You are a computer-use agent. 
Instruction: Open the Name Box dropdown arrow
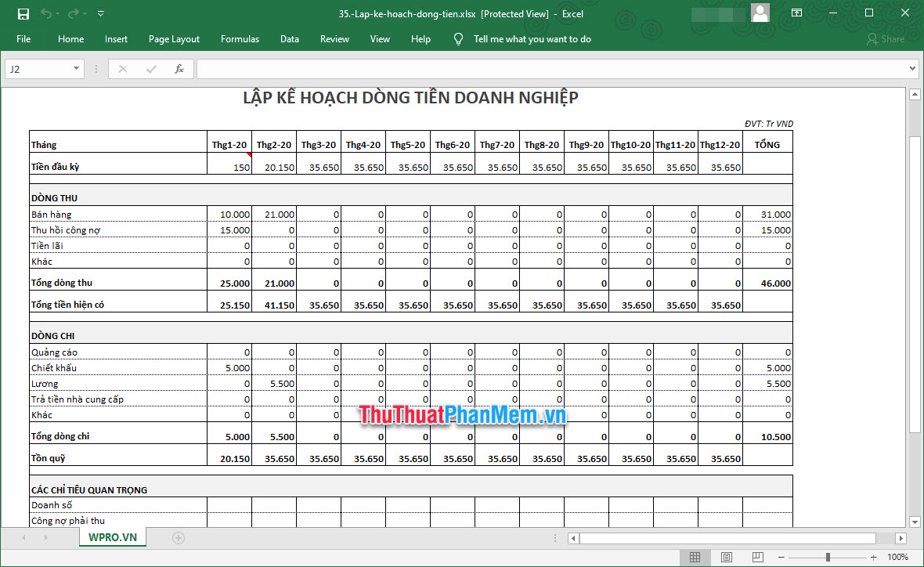coord(76,69)
